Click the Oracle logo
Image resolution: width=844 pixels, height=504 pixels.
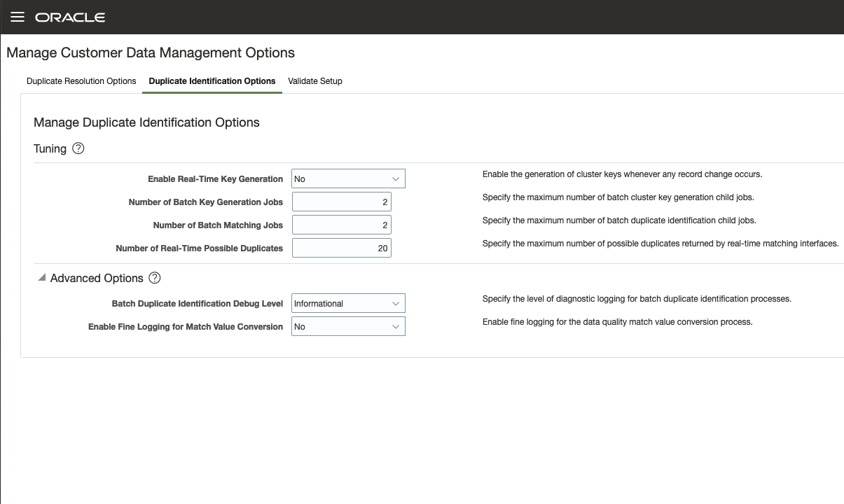70,17
